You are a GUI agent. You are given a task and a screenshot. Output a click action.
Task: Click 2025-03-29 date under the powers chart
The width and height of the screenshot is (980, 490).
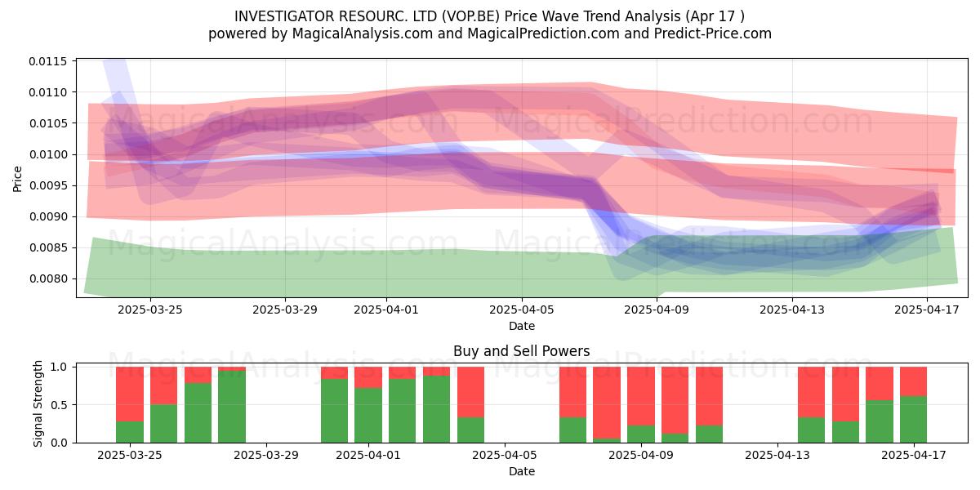pyautogui.click(x=266, y=456)
